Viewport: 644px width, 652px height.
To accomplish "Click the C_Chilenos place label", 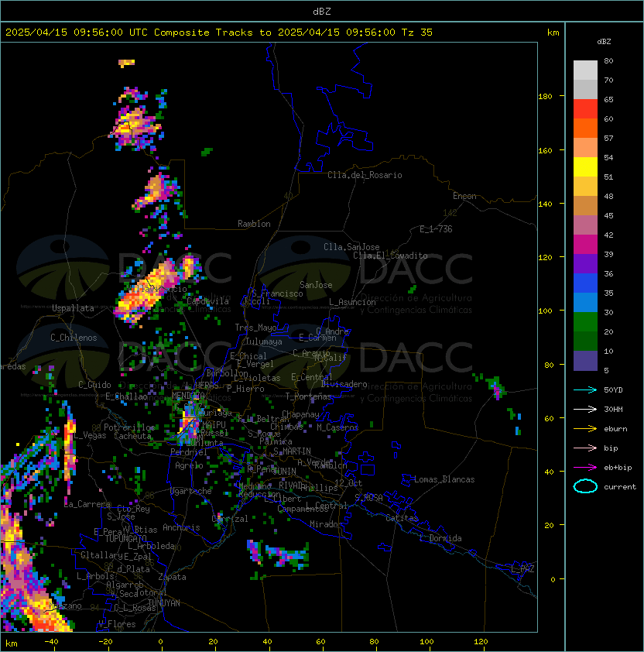I will [74, 338].
